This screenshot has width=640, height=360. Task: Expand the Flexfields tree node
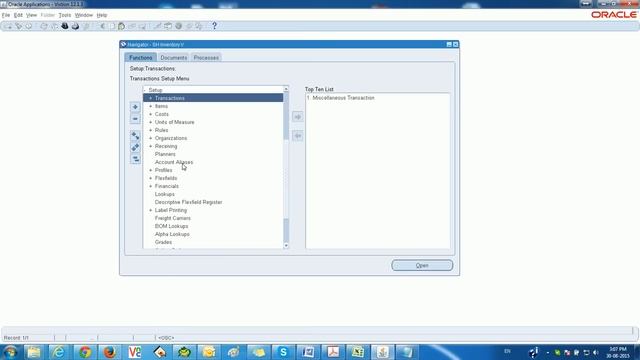click(151, 178)
